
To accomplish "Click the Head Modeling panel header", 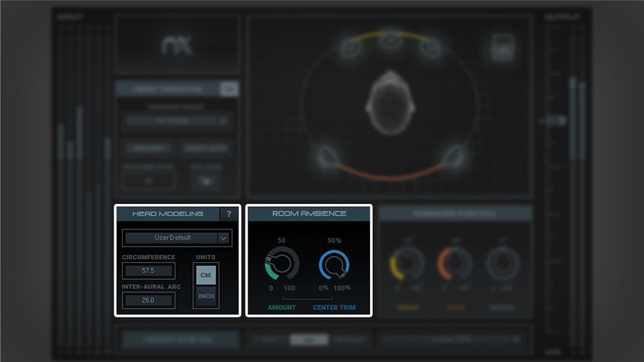I will (x=167, y=214).
